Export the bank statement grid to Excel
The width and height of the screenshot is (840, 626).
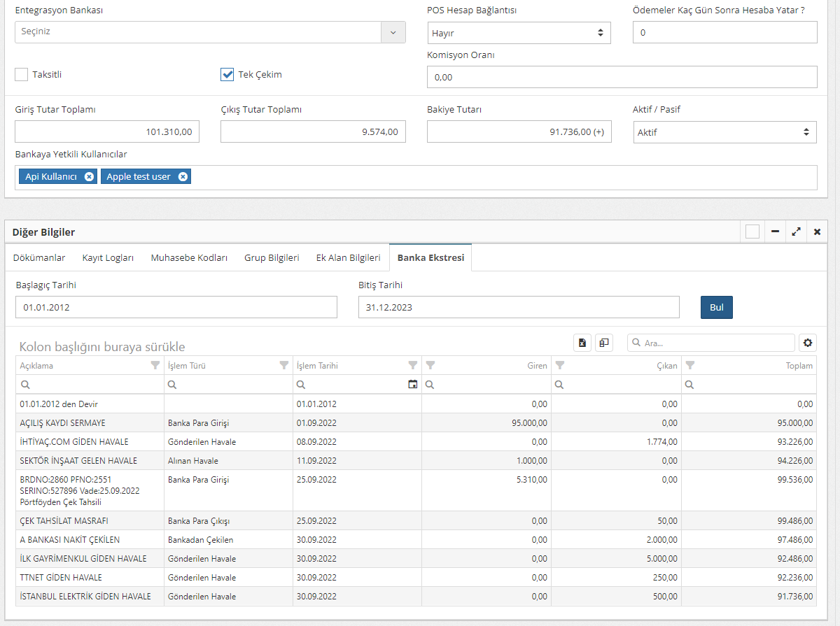[x=582, y=343]
